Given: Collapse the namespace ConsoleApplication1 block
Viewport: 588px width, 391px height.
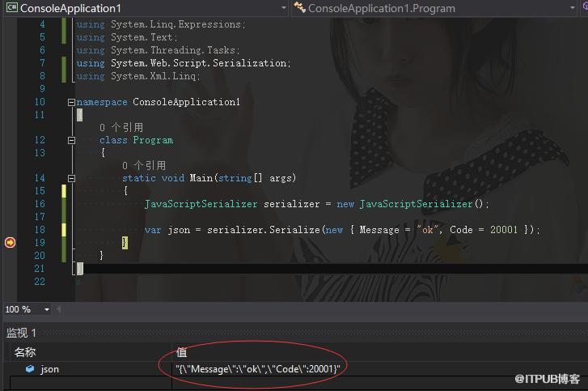Looking at the screenshot, I should (71, 102).
